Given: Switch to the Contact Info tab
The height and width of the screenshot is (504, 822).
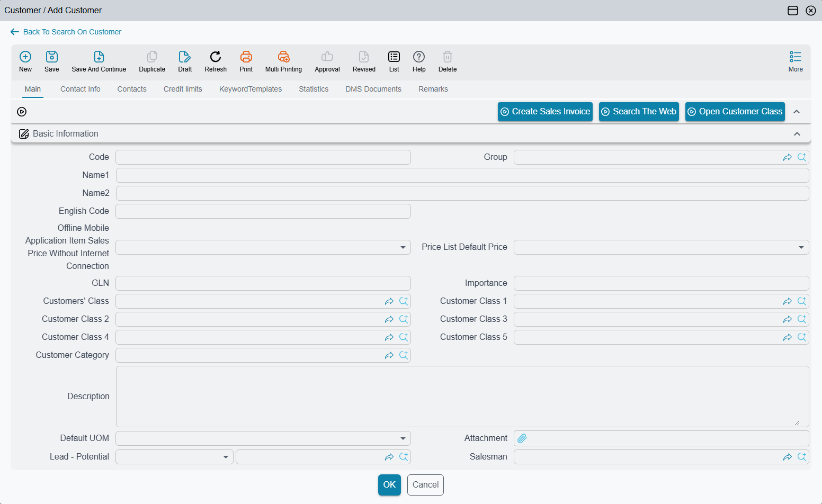Looking at the screenshot, I should [x=81, y=89].
